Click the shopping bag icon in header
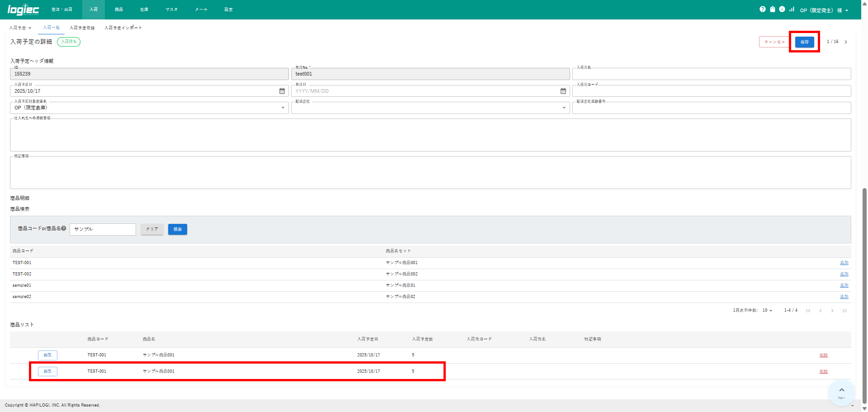This screenshot has height=412, width=868. 773,9
